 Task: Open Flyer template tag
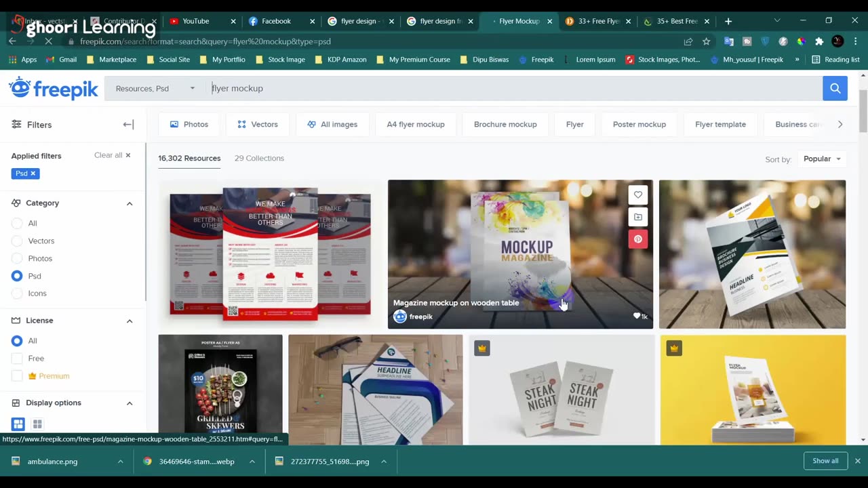point(720,125)
